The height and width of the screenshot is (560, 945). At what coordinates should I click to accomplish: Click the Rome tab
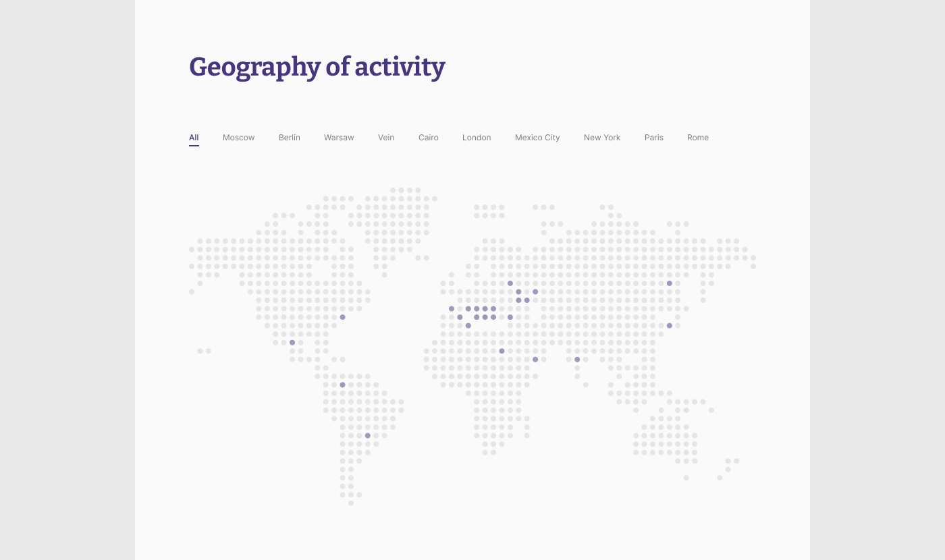tap(697, 138)
